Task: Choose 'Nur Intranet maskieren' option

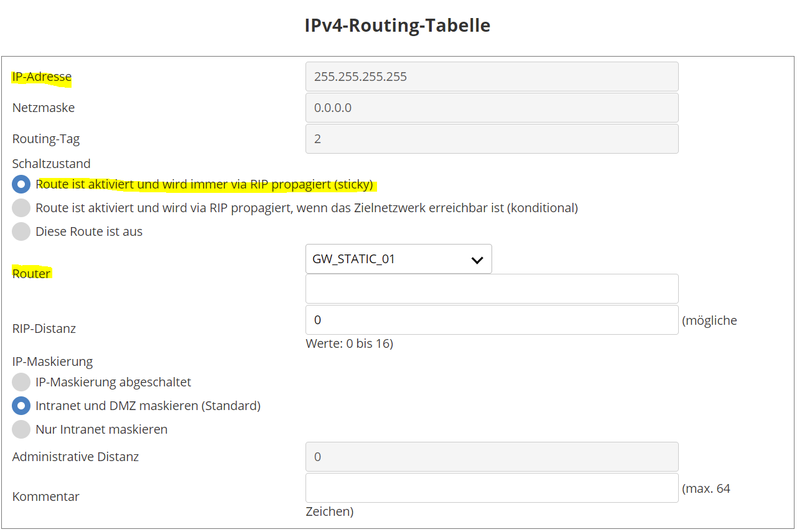Action: click(x=21, y=429)
